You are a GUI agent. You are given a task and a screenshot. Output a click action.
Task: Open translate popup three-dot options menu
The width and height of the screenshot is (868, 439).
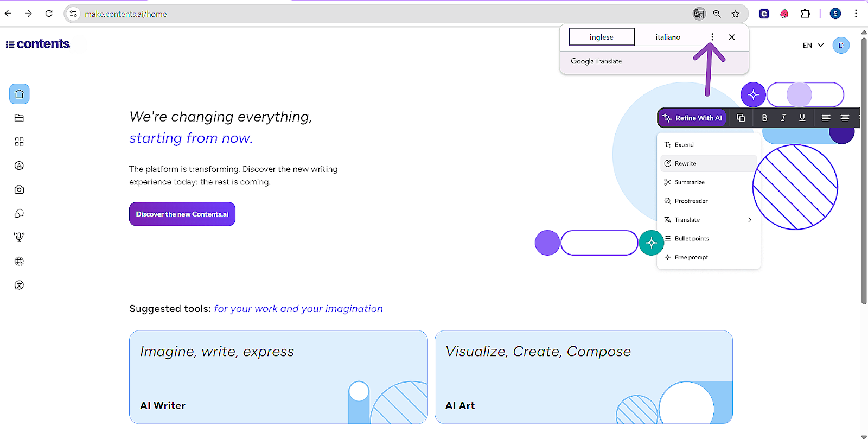[x=712, y=37]
